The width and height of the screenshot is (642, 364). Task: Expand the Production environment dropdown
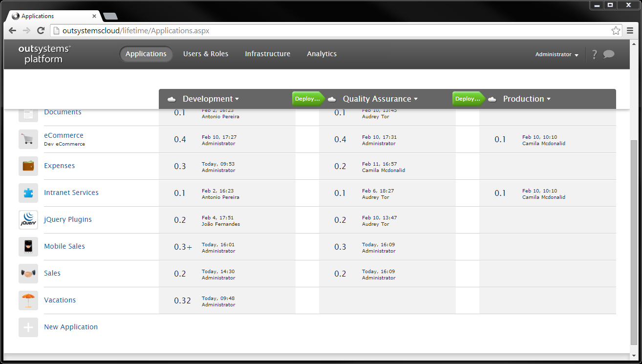coord(527,99)
